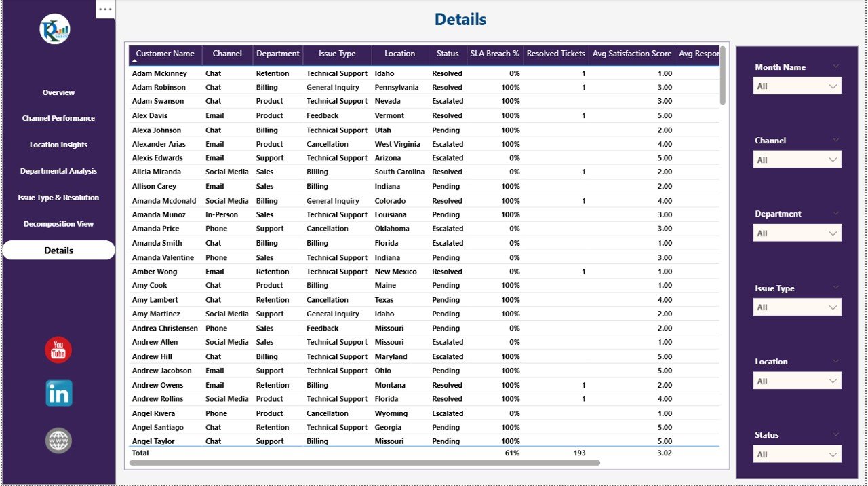Click the total satisfaction score 3.02
The height and width of the screenshot is (486, 868).
click(x=665, y=453)
